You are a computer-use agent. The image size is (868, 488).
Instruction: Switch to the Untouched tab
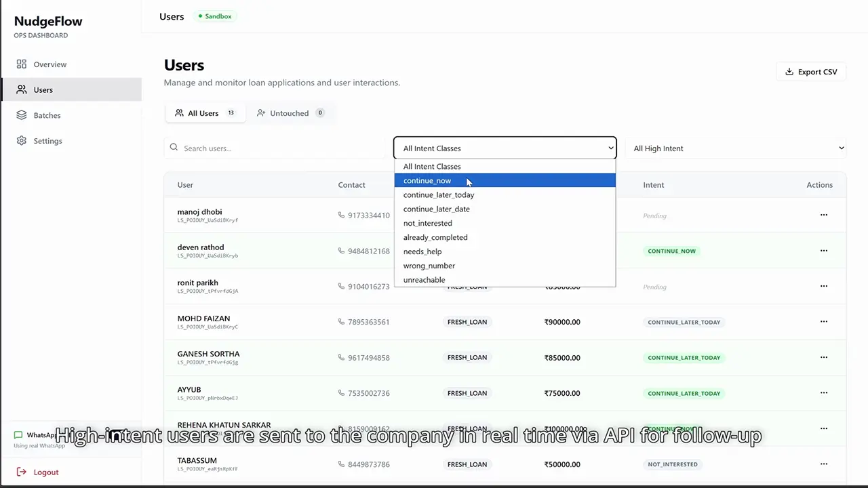(x=290, y=113)
